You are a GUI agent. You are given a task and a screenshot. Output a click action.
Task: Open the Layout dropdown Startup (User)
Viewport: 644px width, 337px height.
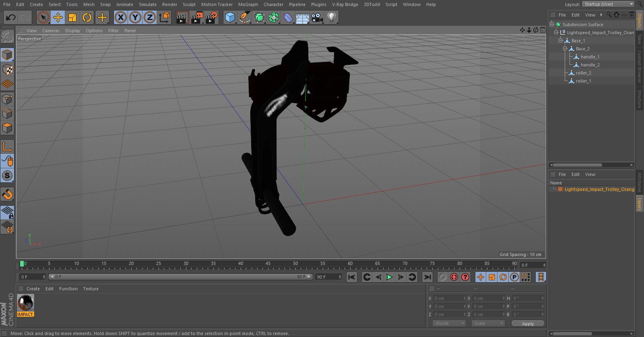tap(608, 4)
